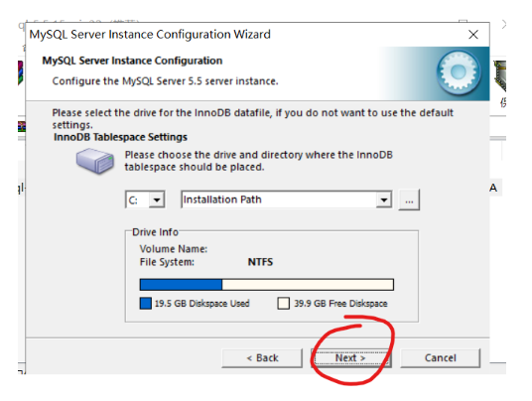The width and height of the screenshot is (532, 401).
Task: Click the disk usage bar
Action: 267,285
